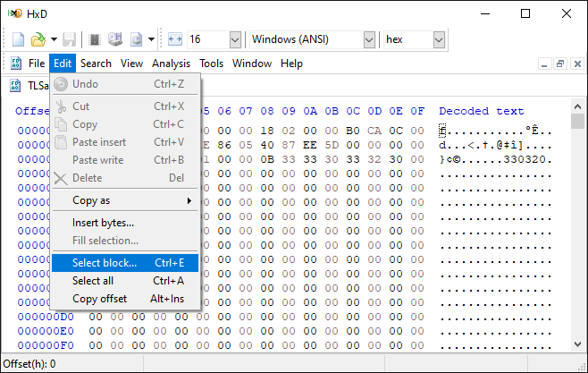The height and width of the screenshot is (373, 588).
Task: Open the Windows (ANSI) charset dropdown
Action: coord(369,39)
